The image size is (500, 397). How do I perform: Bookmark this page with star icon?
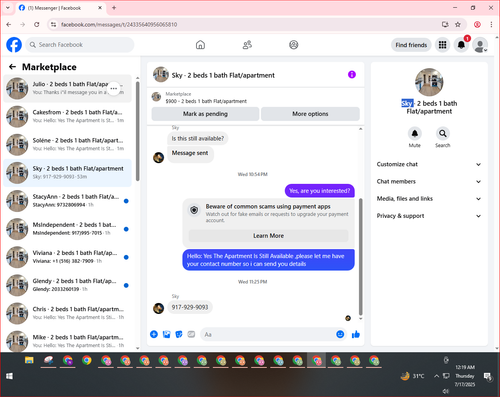pos(458,24)
